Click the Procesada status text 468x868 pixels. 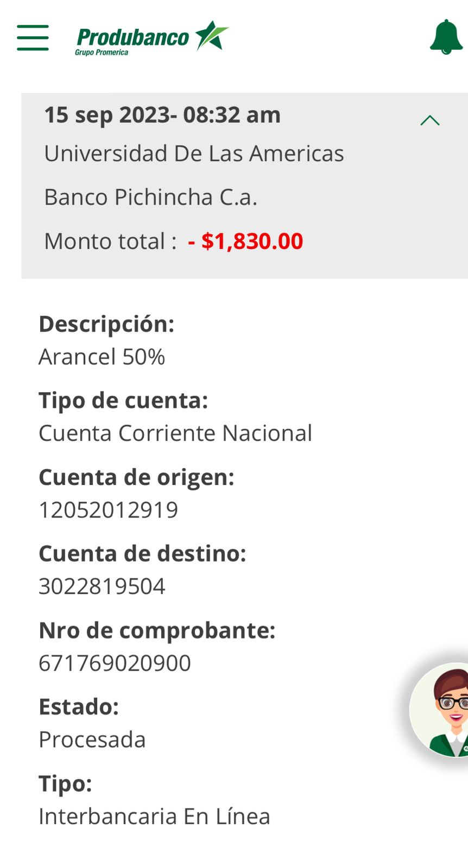click(x=92, y=739)
